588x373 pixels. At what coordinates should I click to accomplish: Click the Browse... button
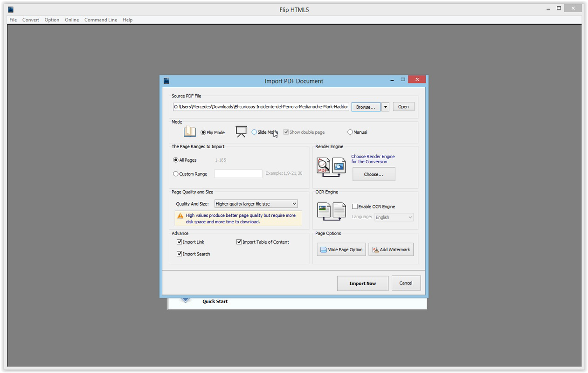[366, 107]
